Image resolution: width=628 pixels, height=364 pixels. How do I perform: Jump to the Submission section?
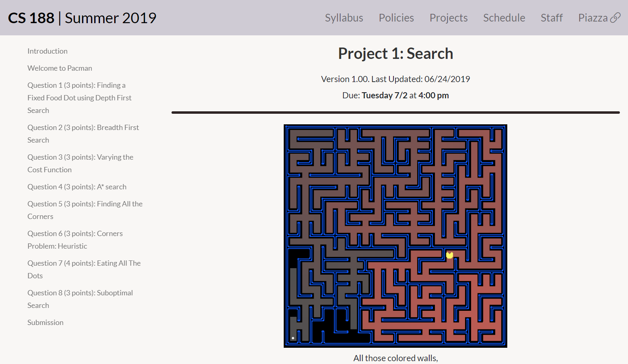tap(46, 323)
